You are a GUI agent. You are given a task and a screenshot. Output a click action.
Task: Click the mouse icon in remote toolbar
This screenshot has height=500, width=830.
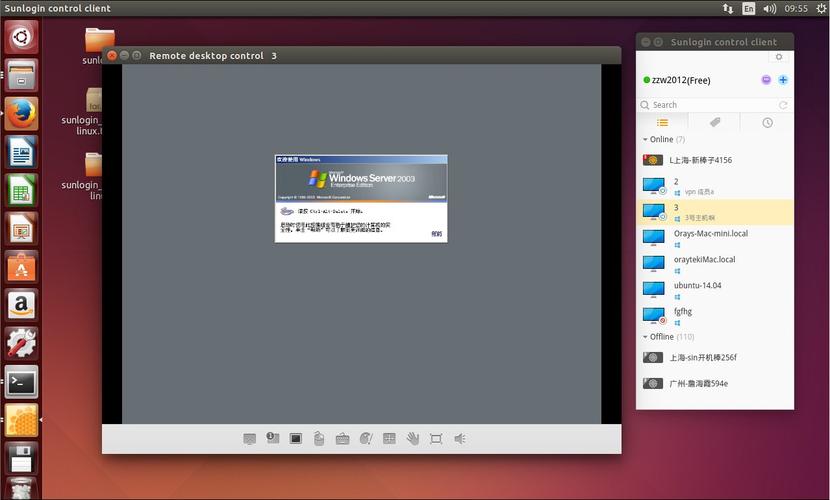(x=319, y=439)
